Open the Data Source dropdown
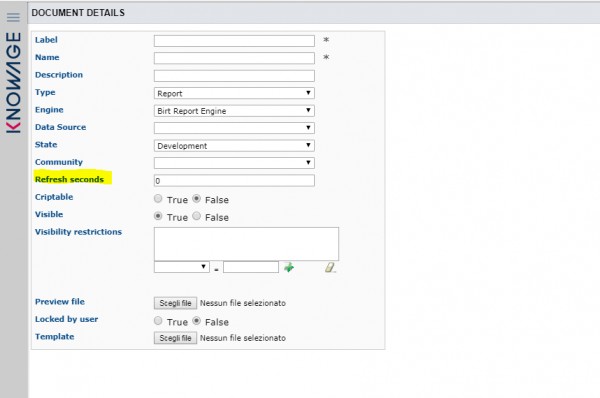Screen dimensions: 600x398 point(234,128)
